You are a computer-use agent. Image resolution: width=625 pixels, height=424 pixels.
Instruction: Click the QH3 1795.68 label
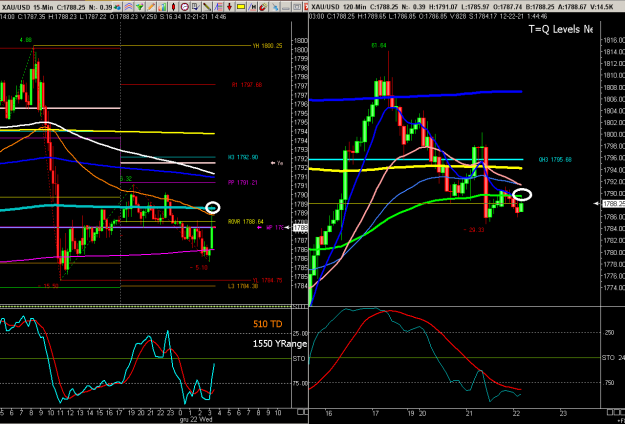point(555,160)
